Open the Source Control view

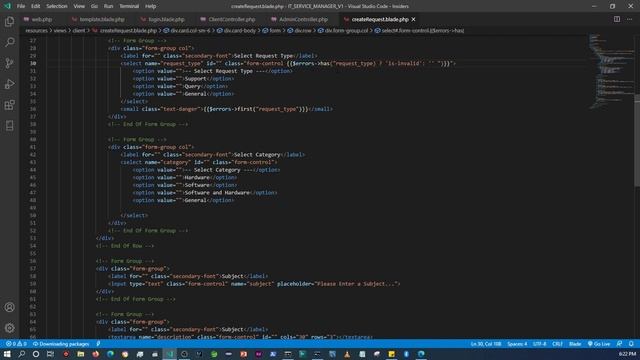9,63
